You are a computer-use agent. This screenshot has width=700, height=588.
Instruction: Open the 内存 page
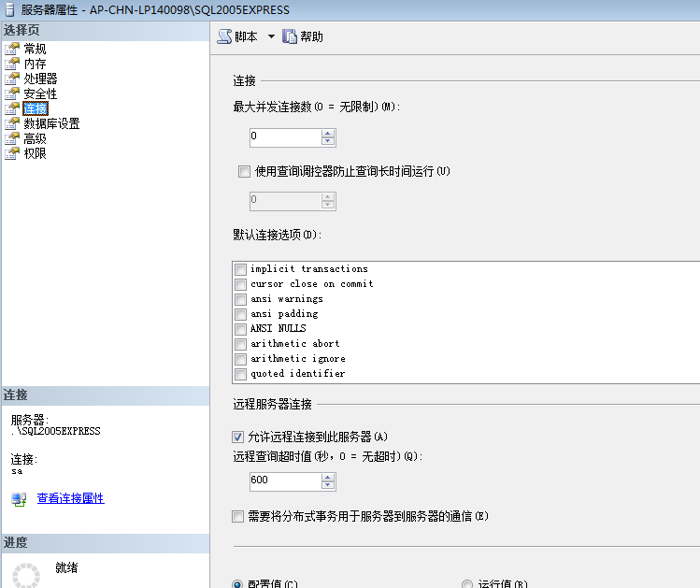tap(35, 64)
